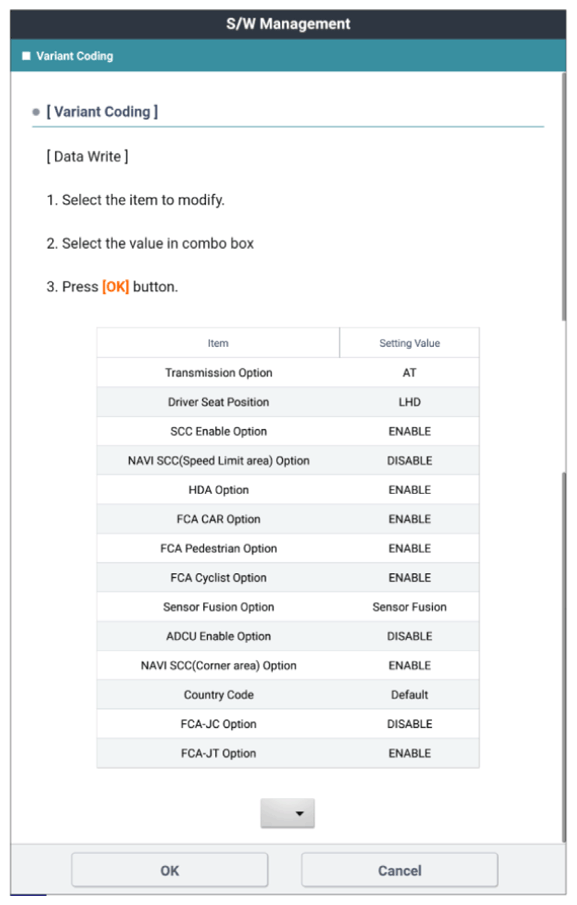This screenshot has width=577, height=905.
Task: Select the FCA Pedestrian Option row
Action: tap(288, 548)
